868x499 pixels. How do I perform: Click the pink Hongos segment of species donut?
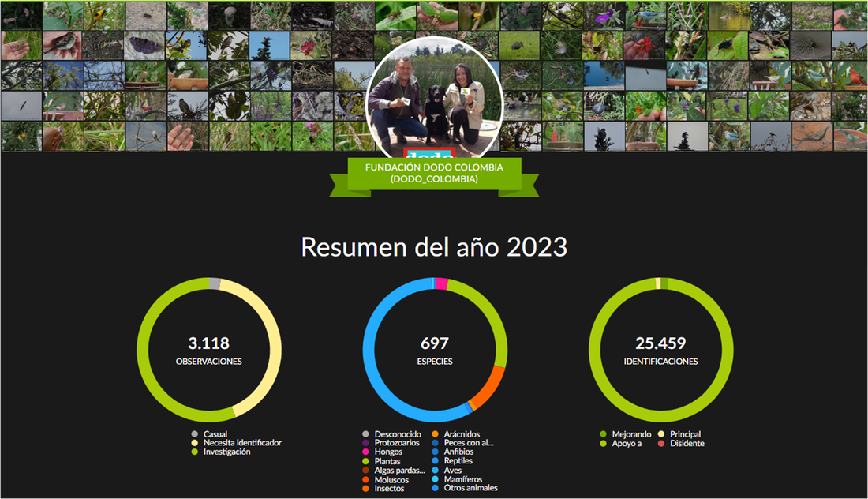pyautogui.click(x=441, y=283)
